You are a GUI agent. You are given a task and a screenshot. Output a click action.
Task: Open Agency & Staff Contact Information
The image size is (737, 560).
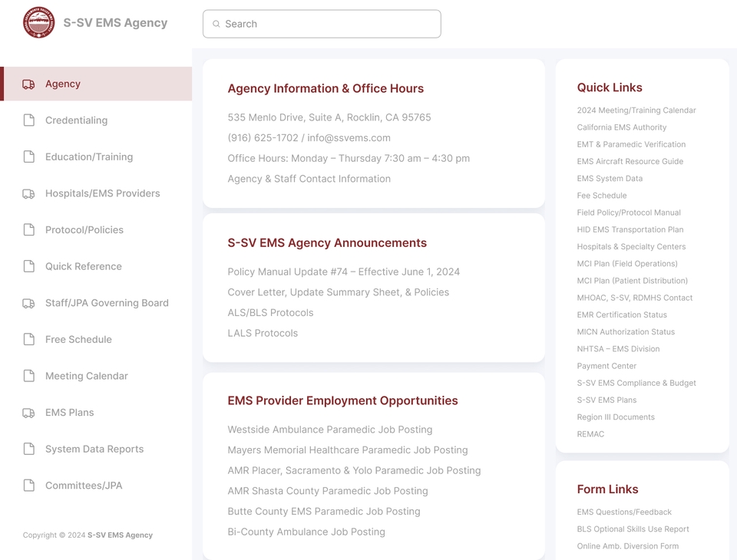(x=309, y=178)
